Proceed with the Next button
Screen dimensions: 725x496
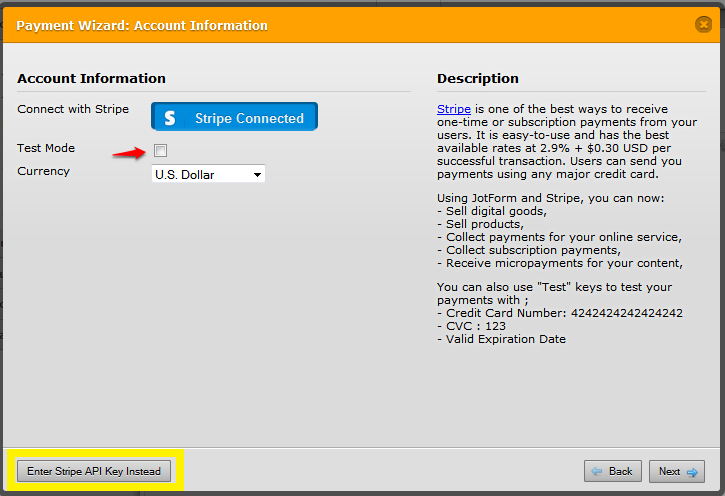click(x=677, y=471)
